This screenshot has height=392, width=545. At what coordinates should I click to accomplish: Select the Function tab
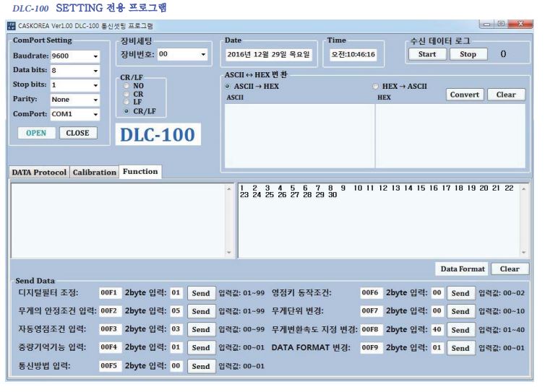pyautogui.click(x=140, y=172)
